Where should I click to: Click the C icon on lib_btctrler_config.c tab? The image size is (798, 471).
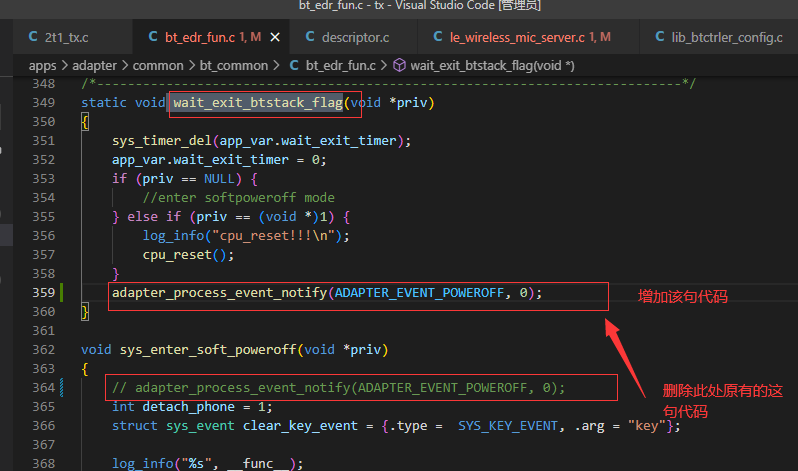click(x=660, y=37)
